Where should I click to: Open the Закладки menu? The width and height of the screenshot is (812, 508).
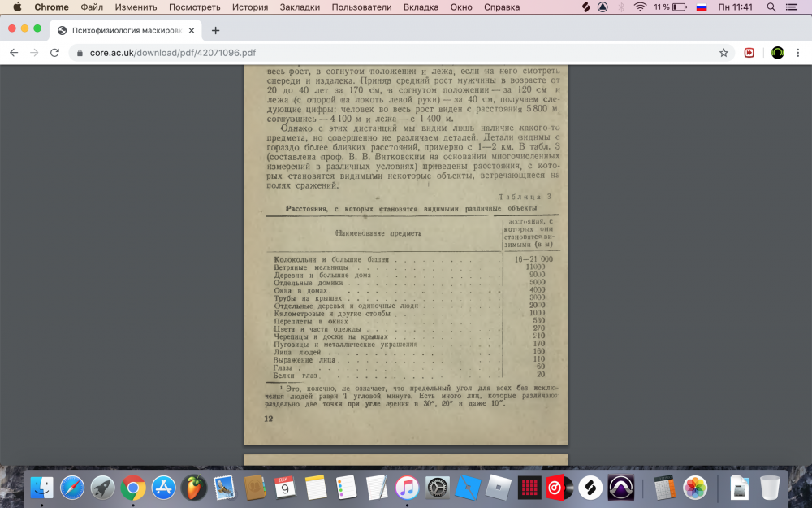pyautogui.click(x=300, y=7)
